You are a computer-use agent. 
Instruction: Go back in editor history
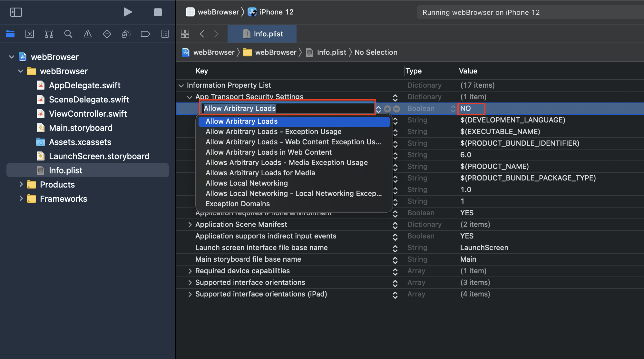point(202,34)
